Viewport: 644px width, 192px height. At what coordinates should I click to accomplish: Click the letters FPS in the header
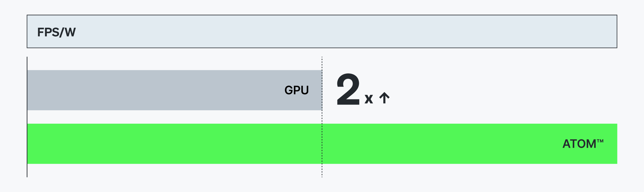pos(48,32)
